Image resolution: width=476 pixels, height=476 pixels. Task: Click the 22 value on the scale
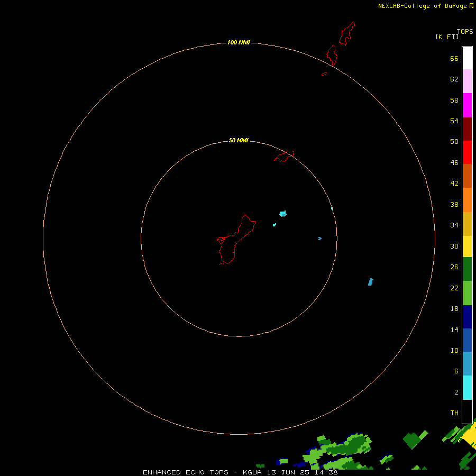coord(454,288)
